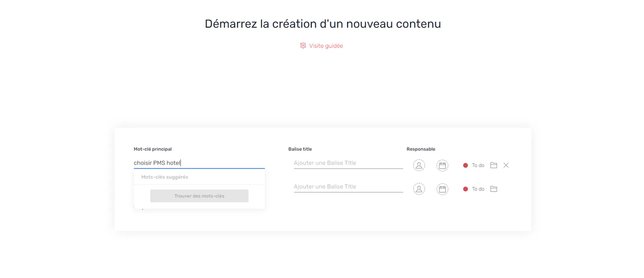Click the guided tour signpost icon

pos(303,46)
